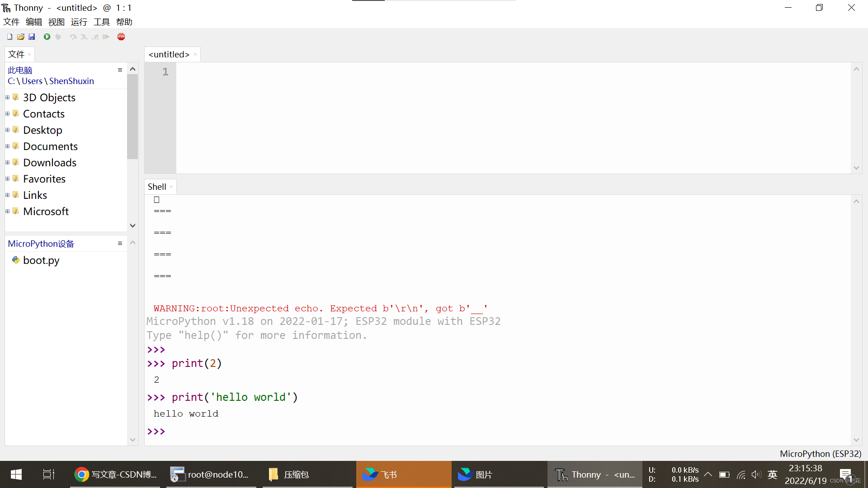Click the Open file icon
868x488 pixels.
coord(20,37)
